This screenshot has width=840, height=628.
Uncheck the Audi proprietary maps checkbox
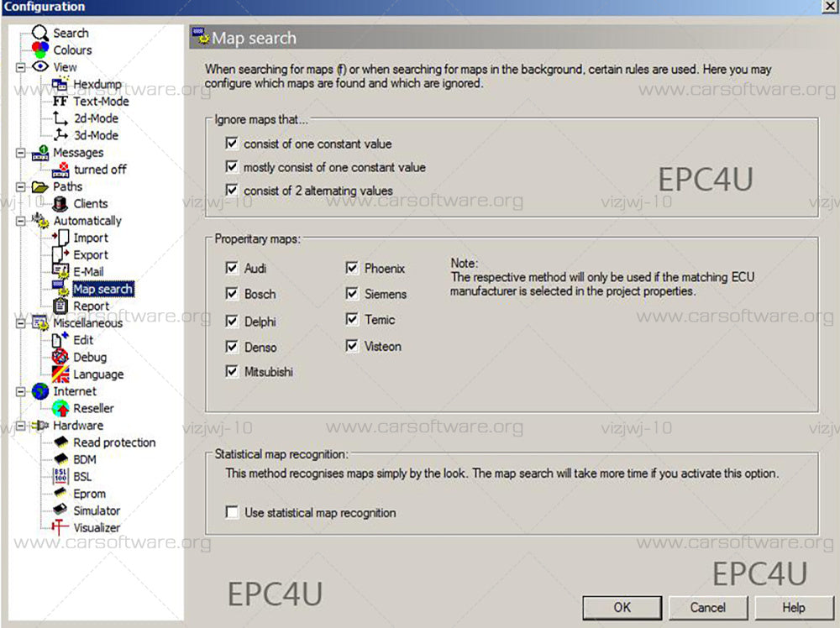(x=232, y=268)
